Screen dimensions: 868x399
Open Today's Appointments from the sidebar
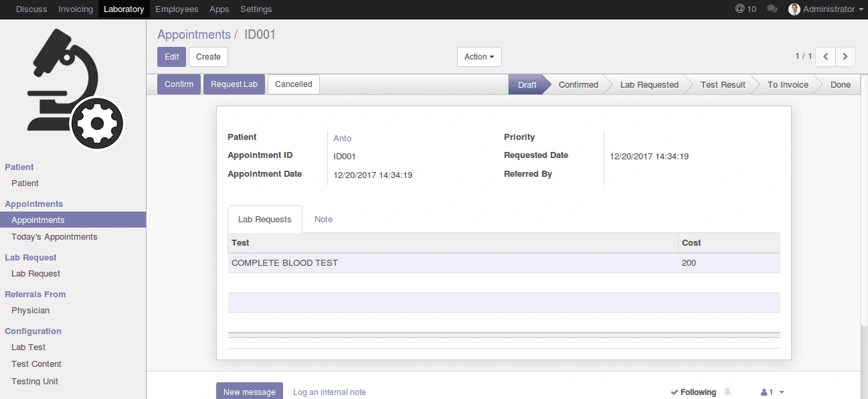54,236
